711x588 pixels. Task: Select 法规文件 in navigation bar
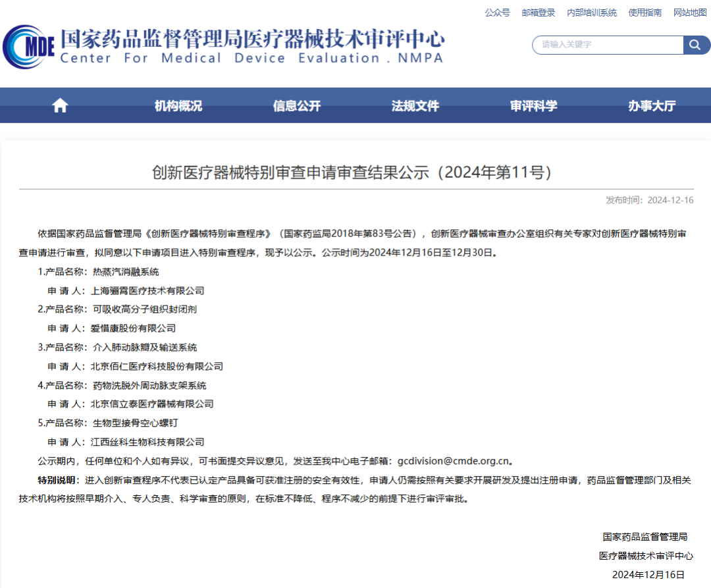tap(415, 106)
